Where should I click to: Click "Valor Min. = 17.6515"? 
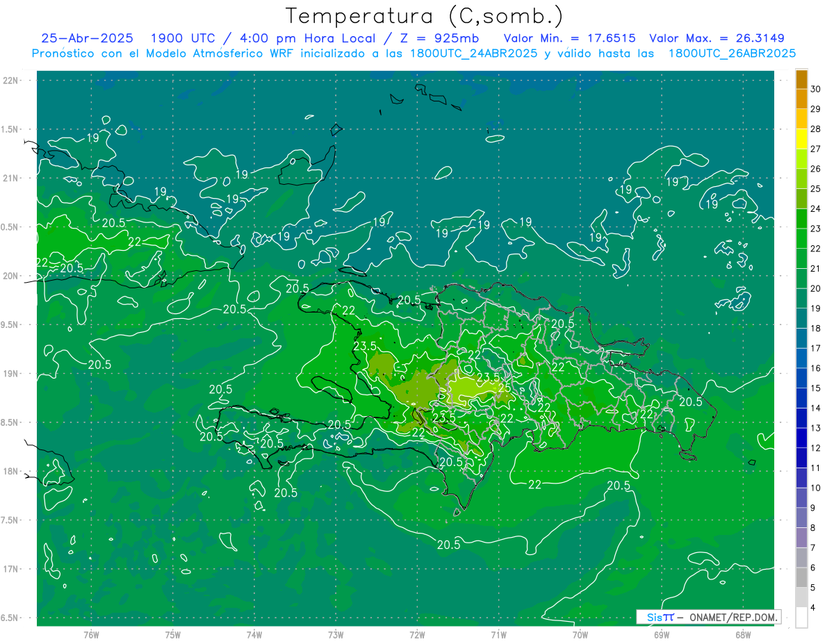tap(569, 38)
